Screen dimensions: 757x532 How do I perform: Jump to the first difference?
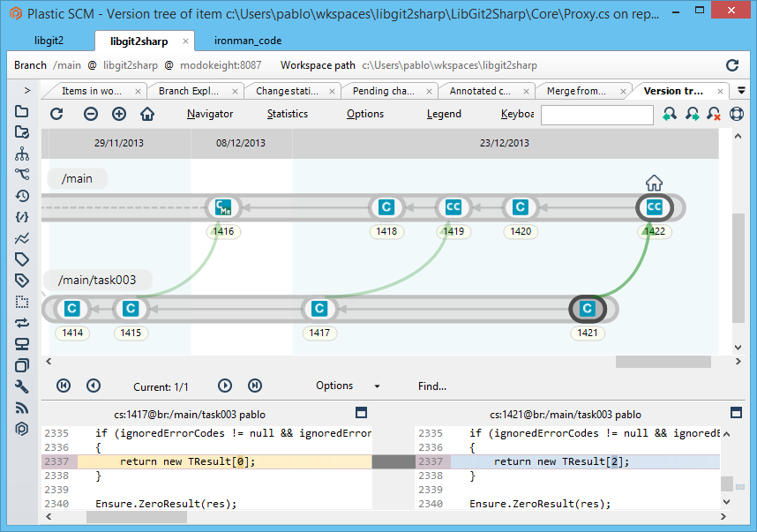(x=64, y=386)
